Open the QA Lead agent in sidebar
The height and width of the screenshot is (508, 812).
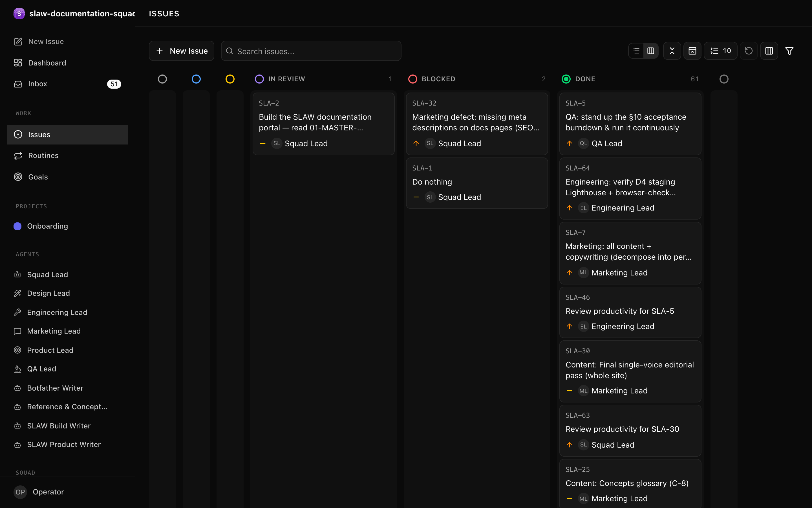(67, 369)
